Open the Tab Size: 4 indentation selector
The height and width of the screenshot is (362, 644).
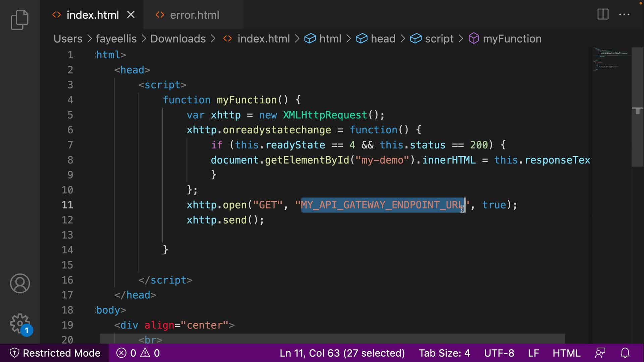[x=444, y=353]
